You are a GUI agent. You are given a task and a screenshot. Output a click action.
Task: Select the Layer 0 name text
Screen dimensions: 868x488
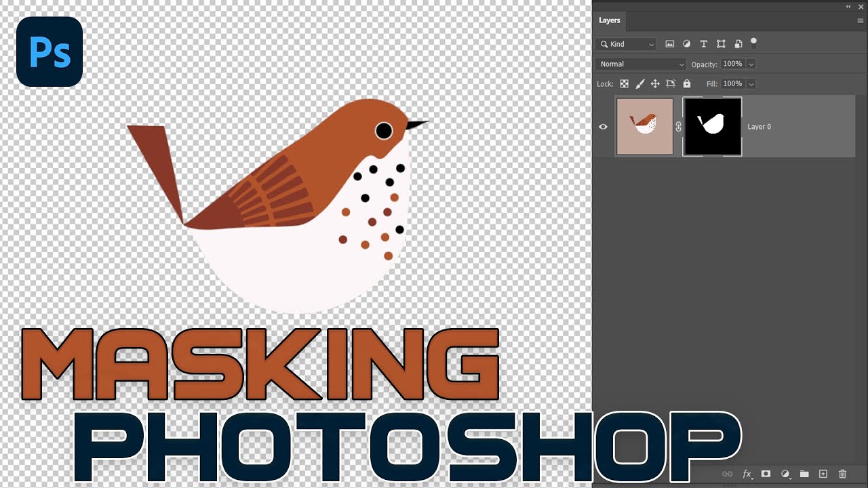(759, 127)
